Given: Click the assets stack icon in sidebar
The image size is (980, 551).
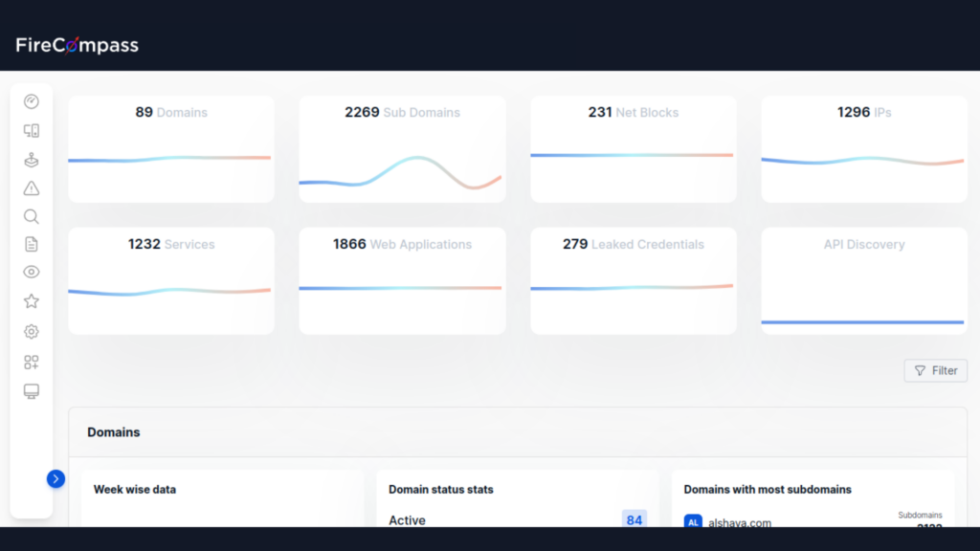Looking at the screenshot, I should (x=31, y=160).
